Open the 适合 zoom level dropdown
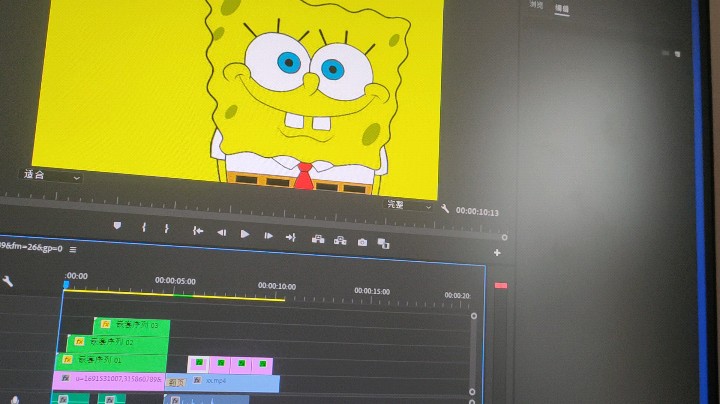This screenshot has width=720, height=404. [x=51, y=175]
